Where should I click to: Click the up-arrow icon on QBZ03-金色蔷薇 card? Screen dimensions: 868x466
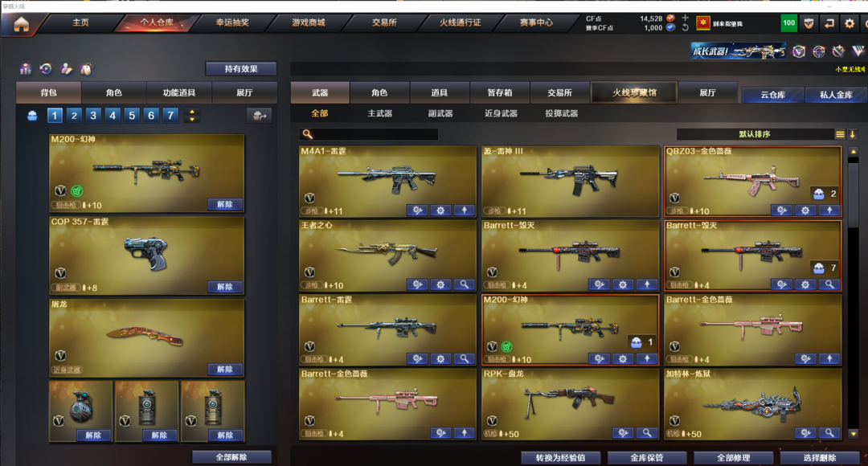(x=829, y=211)
